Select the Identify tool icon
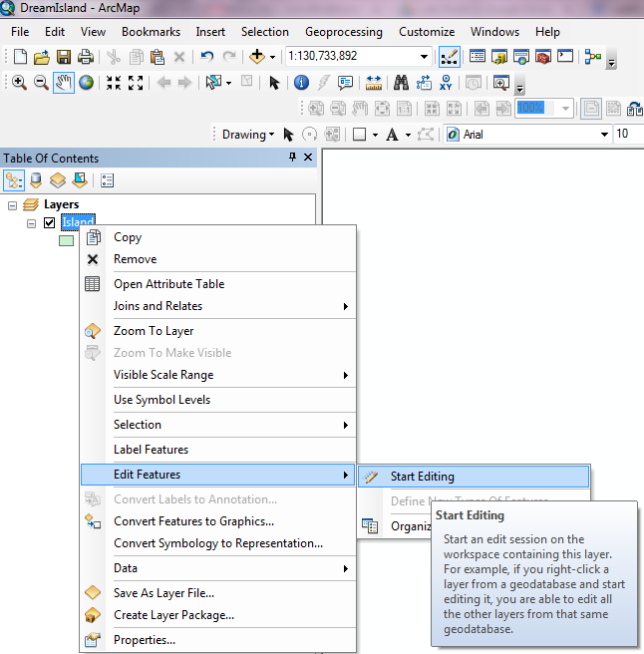Viewport: 644px width, 654px height. pos(301,82)
